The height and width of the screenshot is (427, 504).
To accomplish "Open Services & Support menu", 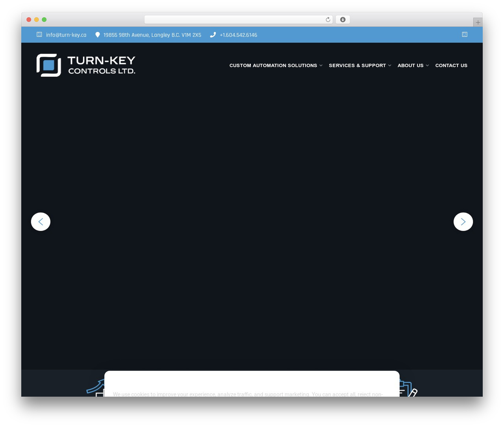I will click(x=357, y=65).
